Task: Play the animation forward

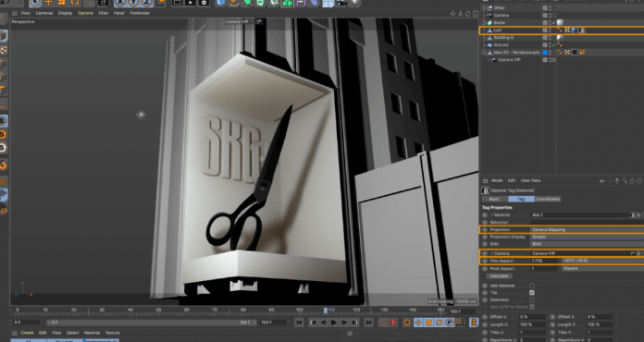Action: 333,323
